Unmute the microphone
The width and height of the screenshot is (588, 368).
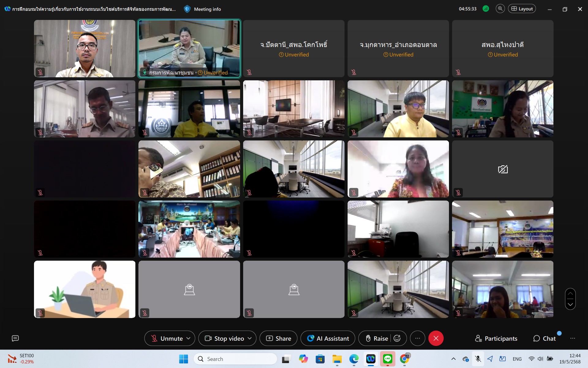click(x=167, y=338)
